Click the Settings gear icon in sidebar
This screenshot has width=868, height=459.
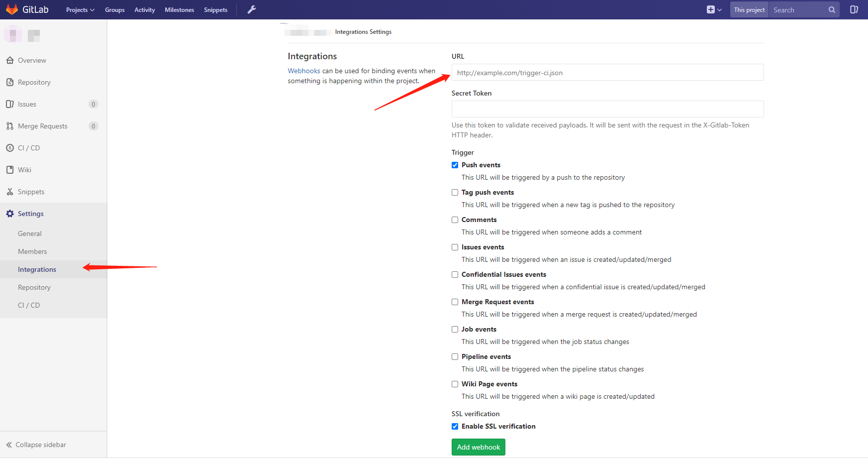[10, 214]
